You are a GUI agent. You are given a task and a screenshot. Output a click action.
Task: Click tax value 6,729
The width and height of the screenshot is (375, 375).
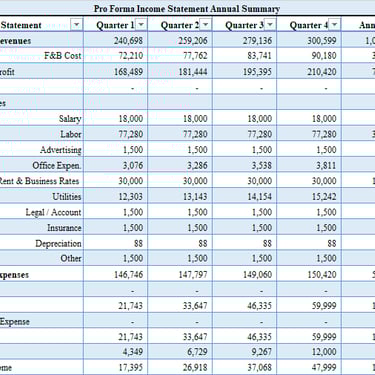198,352
